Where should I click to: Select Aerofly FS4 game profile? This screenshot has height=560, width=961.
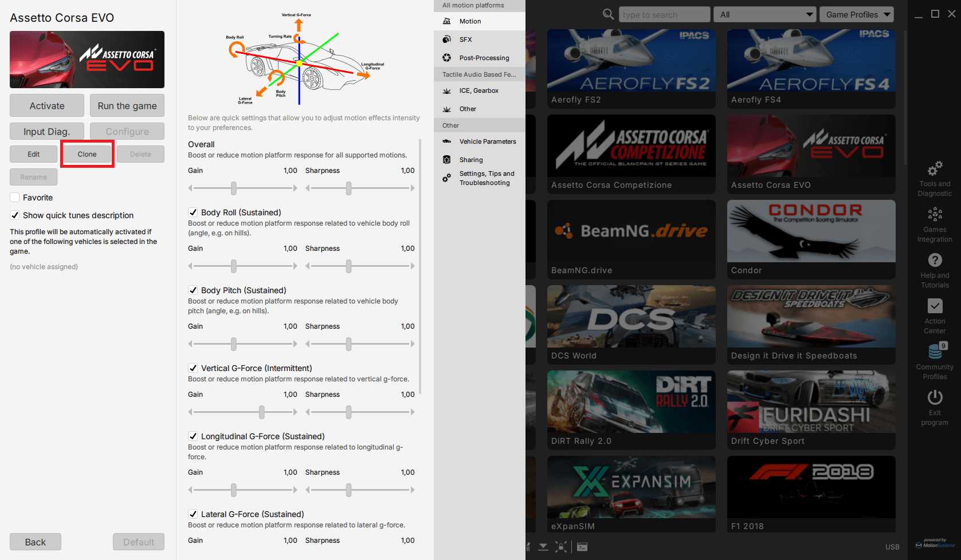point(811,68)
